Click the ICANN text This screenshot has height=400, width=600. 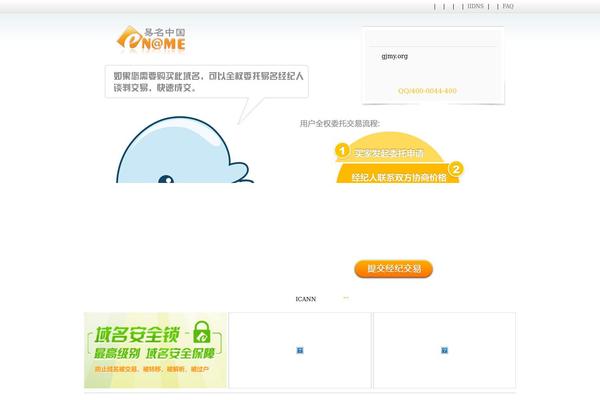306,299
